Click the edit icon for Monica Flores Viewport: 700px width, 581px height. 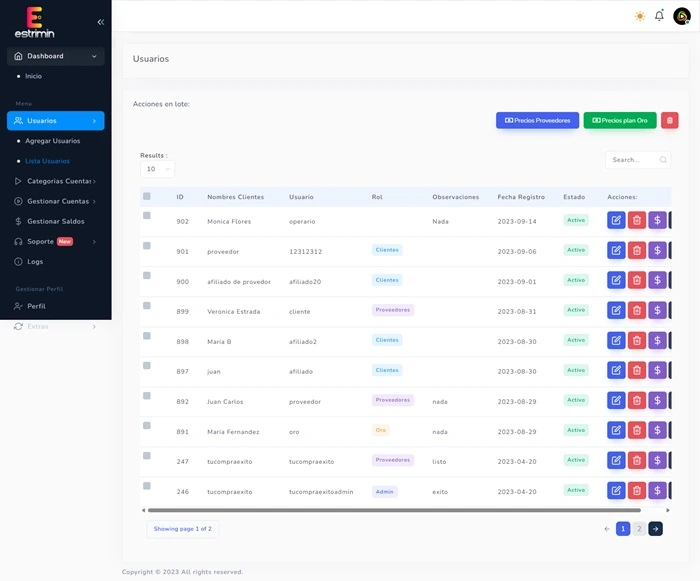[x=616, y=221]
